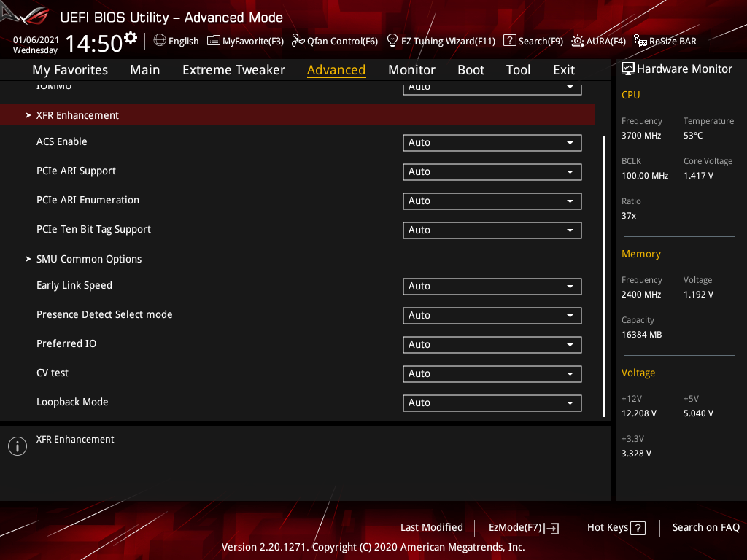Expand XFR Enhancement submenu
This screenshot has height=560, width=747.
click(x=298, y=115)
